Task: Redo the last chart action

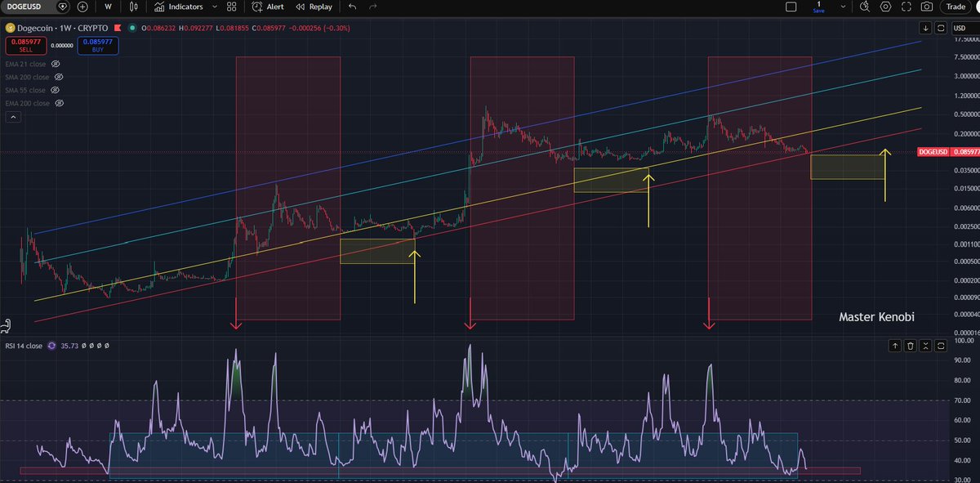Action: [x=373, y=7]
